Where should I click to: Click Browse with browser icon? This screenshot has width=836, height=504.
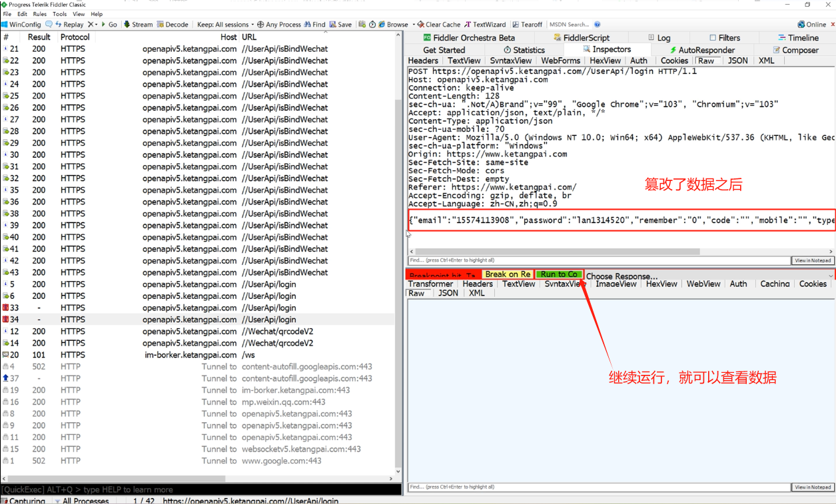click(393, 25)
